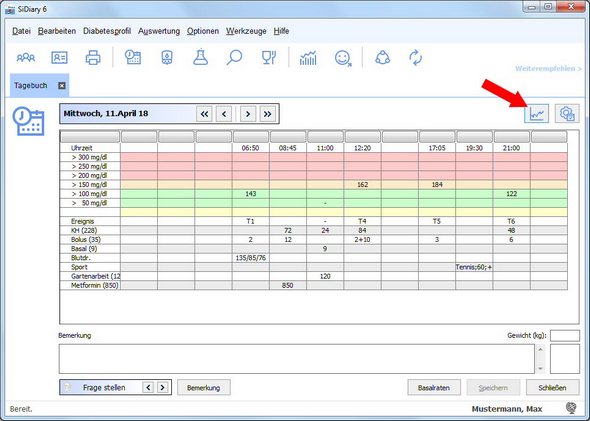Screen dimensions: 590x421
Task: Jump back with double left arrows
Action: point(204,114)
